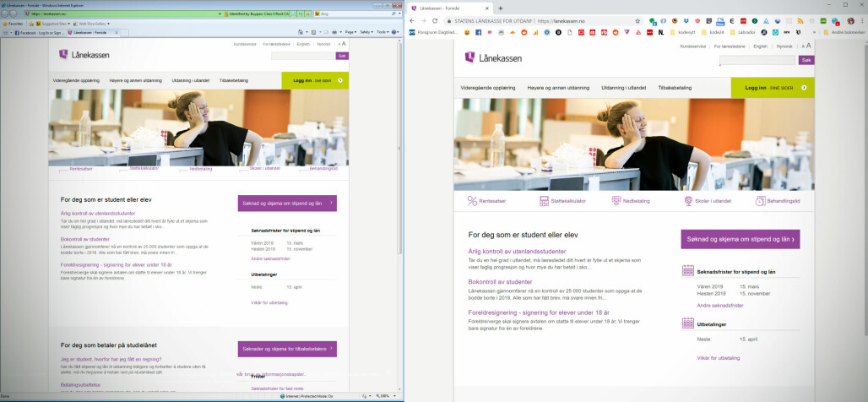The width and height of the screenshot is (868, 402).
Task: Expand the kode24 bookmark folder
Action: 713,32
